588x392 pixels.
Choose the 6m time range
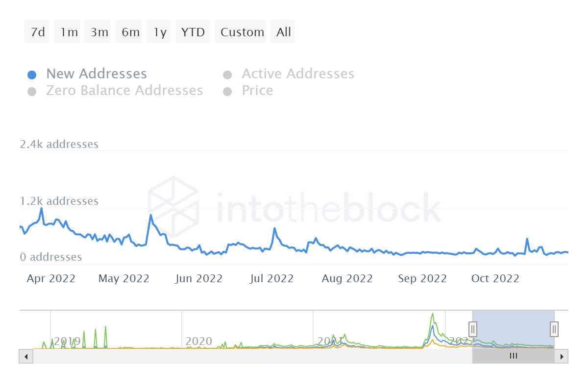pos(129,32)
